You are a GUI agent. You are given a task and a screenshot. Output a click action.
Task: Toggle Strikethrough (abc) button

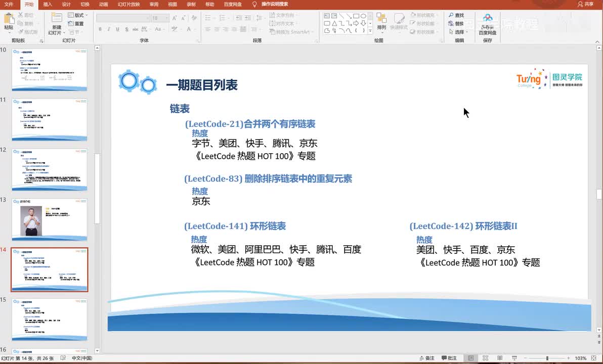[136, 29]
